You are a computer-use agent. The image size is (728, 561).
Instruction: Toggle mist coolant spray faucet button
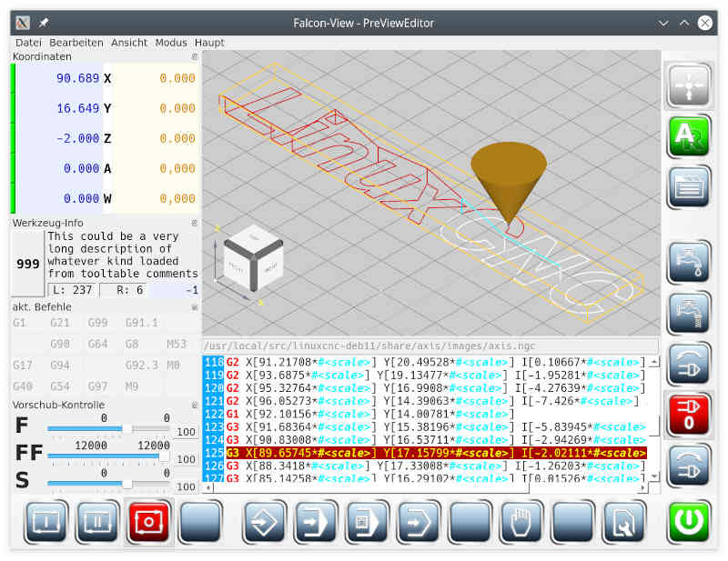tap(689, 313)
